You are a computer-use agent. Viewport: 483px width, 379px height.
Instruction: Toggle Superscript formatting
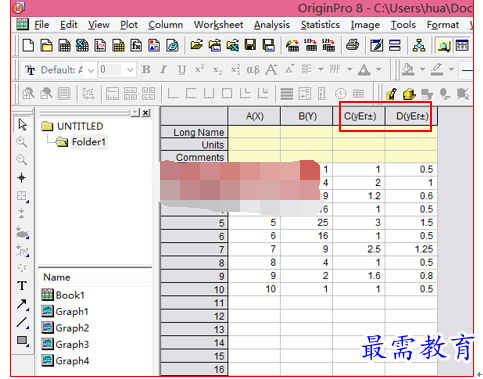(200, 70)
